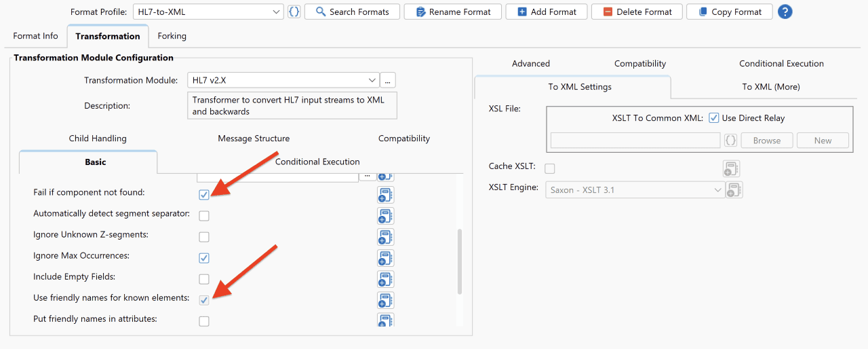Viewport: 868px width, 349px height.
Task: Click the curly braces icon beside XSL file path
Action: (x=730, y=141)
